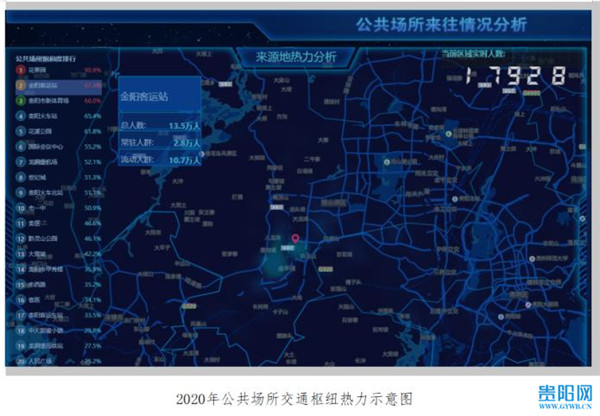Viewport: 600px width, 416px height.
Task: Click the rank 4 circle badge
Action: tap(20, 116)
